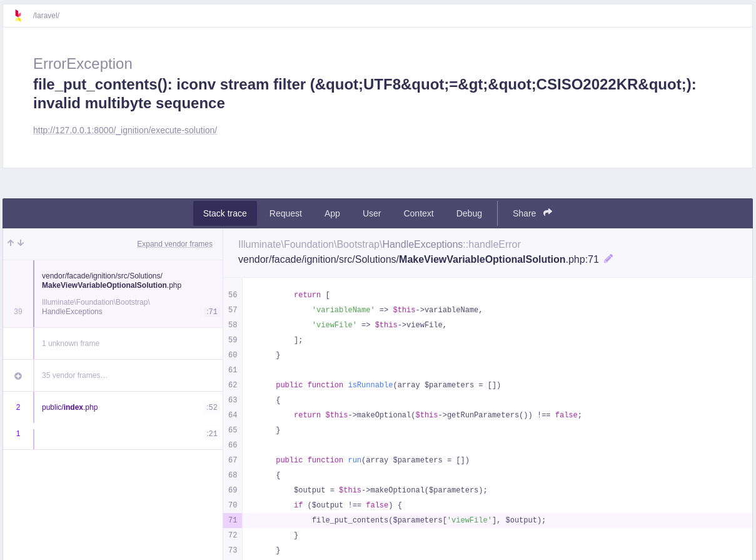Click the Share button
This screenshot has width=756, height=560.
point(532,213)
